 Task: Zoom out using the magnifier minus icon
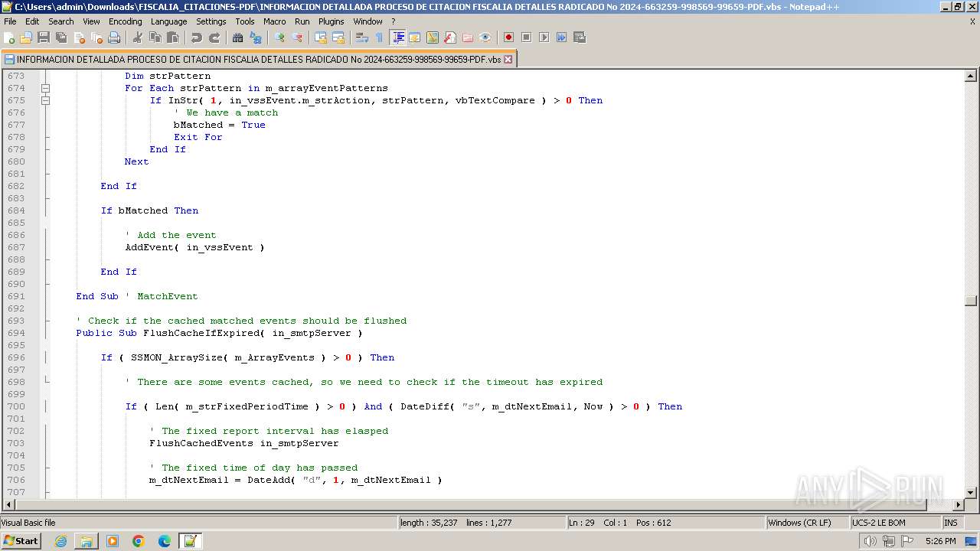[x=297, y=37]
